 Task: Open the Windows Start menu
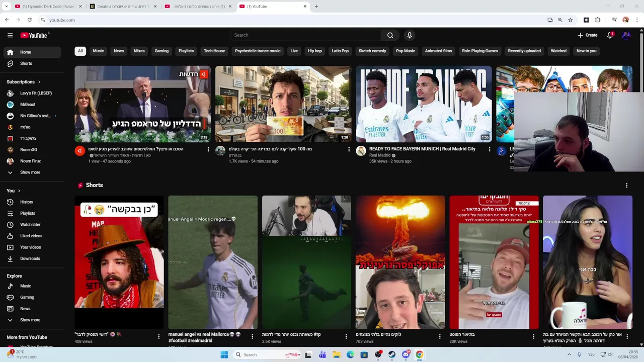[224, 354]
